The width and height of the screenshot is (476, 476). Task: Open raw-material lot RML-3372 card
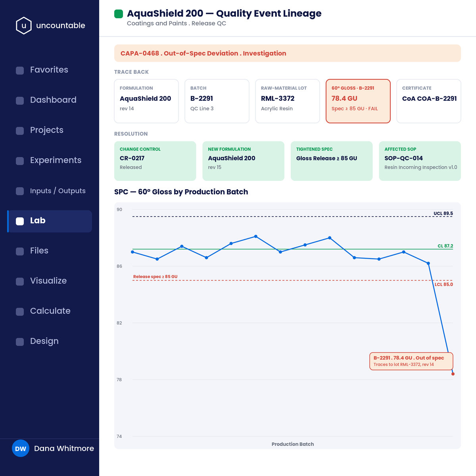click(x=288, y=101)
